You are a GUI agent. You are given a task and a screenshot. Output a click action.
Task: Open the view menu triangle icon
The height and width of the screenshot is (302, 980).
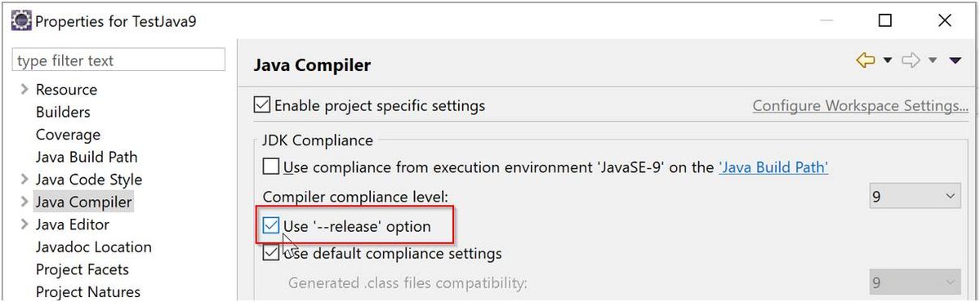[955, 61]
